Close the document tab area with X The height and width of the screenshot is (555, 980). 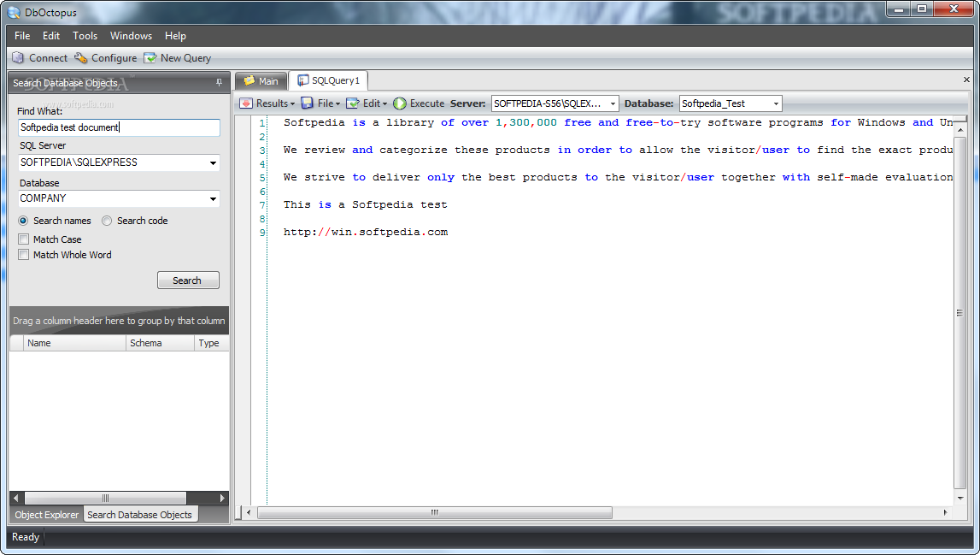(966, 80)
